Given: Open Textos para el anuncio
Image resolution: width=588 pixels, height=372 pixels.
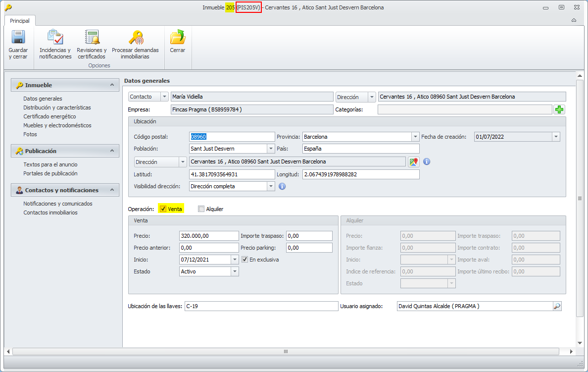Looking at the screenshot, I should click(50, 164).
